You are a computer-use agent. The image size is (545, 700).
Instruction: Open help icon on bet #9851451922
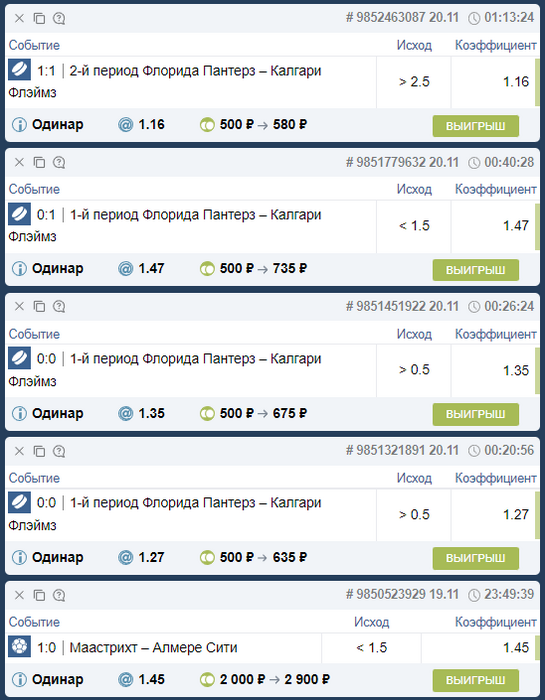[x=59, y=307]
